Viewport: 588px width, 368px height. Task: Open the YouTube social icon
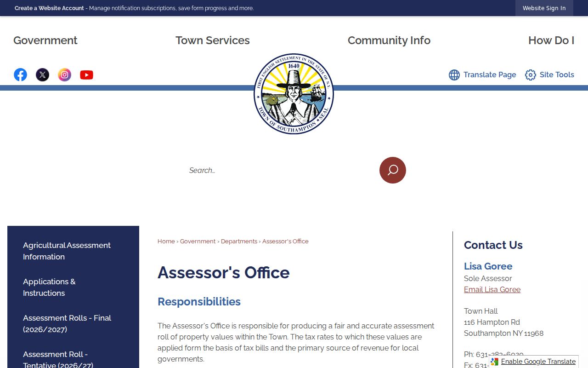86,75
